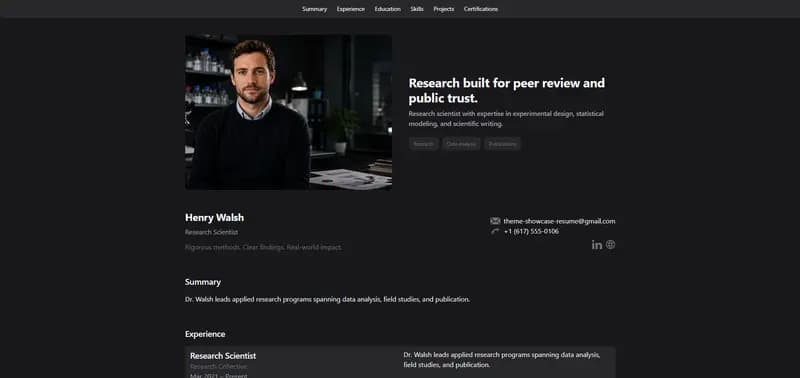This screenshot has width=800, height=378.
Task: Click the Experience section heading
Action: click(x=205, y=334)
